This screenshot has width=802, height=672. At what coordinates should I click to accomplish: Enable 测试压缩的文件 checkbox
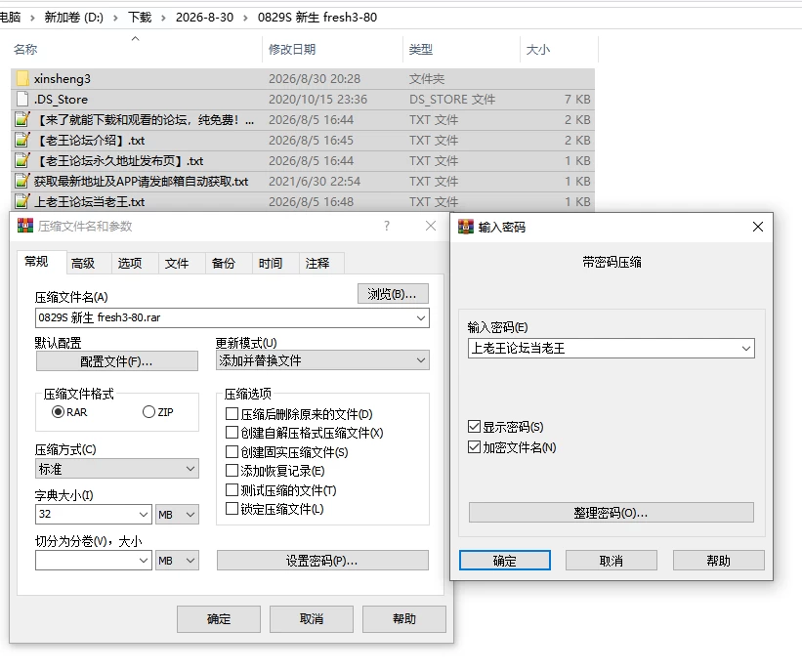point(232,490)
